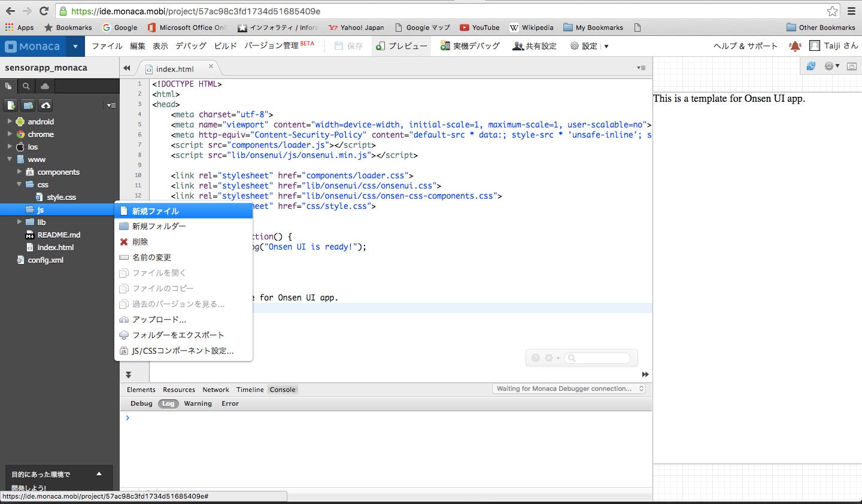Click the プレビュー preview button
This screenshot has height=504, width=862.
click(x=401, y=46)
